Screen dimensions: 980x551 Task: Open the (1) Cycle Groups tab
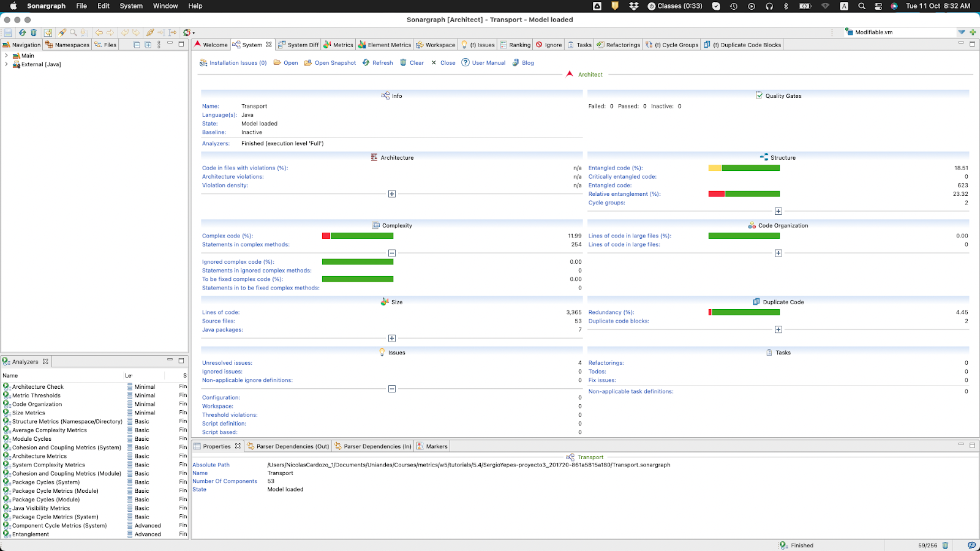pos(672,45)
